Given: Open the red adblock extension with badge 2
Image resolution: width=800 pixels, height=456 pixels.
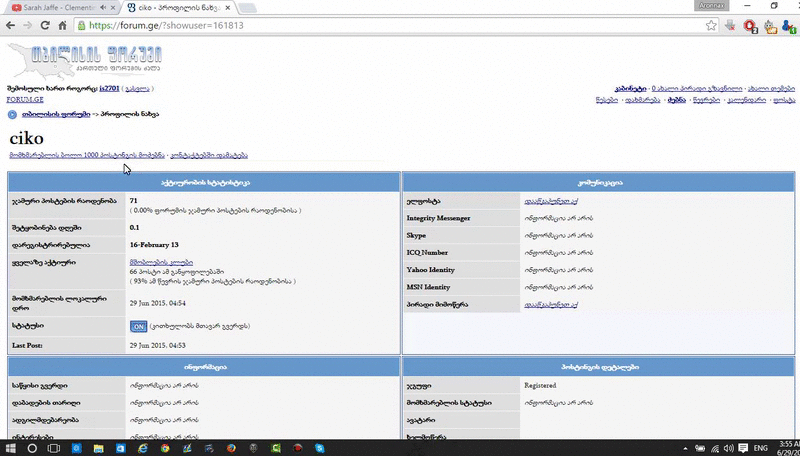Looking at the screenshot, I should click(750, 26).
